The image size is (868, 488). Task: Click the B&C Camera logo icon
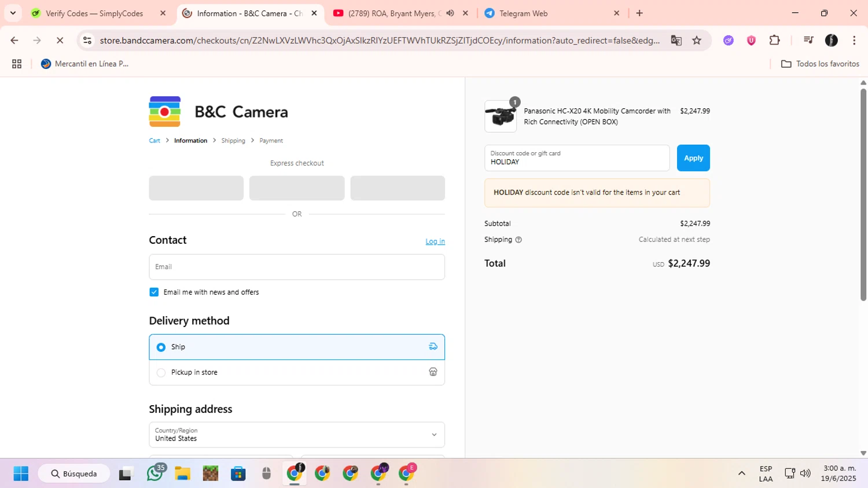click(165, 111)
